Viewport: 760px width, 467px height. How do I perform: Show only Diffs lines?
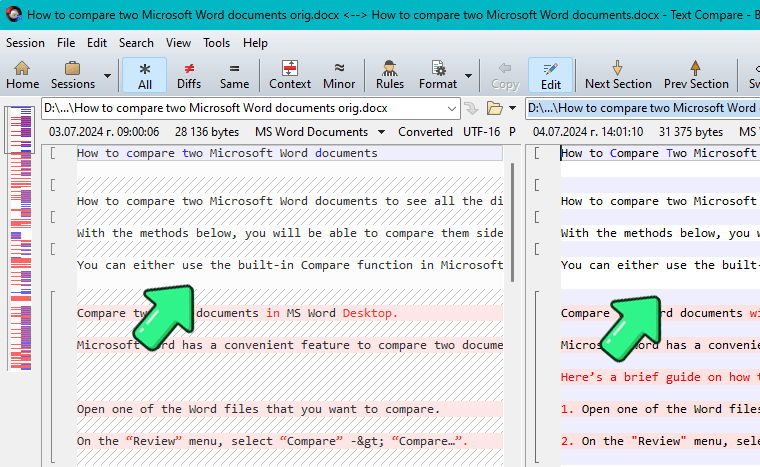(x=189, y=75)
